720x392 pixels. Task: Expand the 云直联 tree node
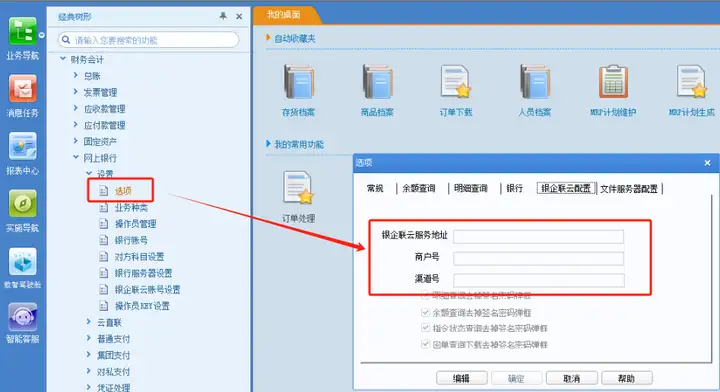point(89,322)
